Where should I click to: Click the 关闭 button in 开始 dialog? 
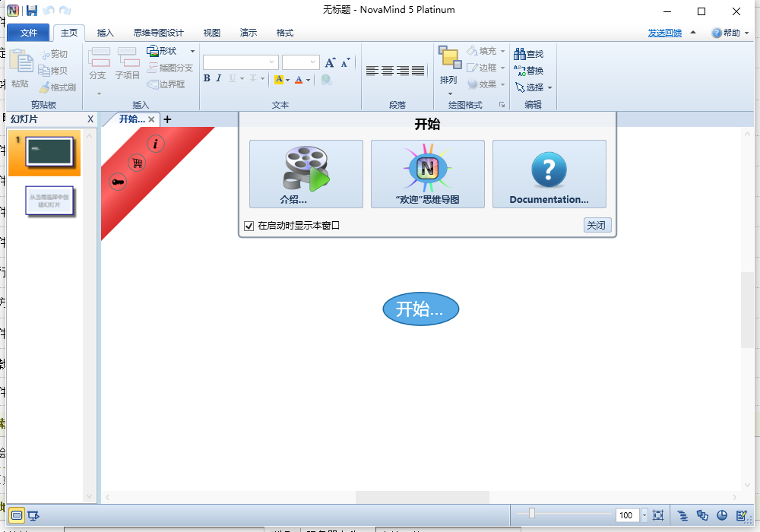tap(597, 225)
